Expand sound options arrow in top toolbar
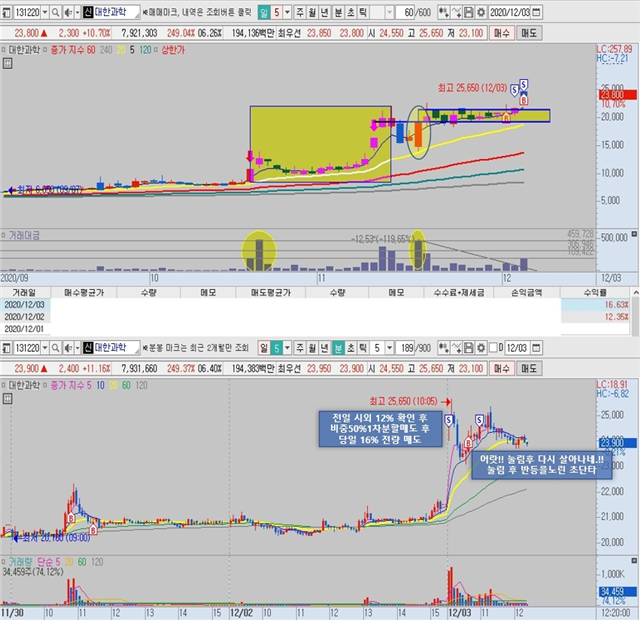640x620 pixels. 77,13
